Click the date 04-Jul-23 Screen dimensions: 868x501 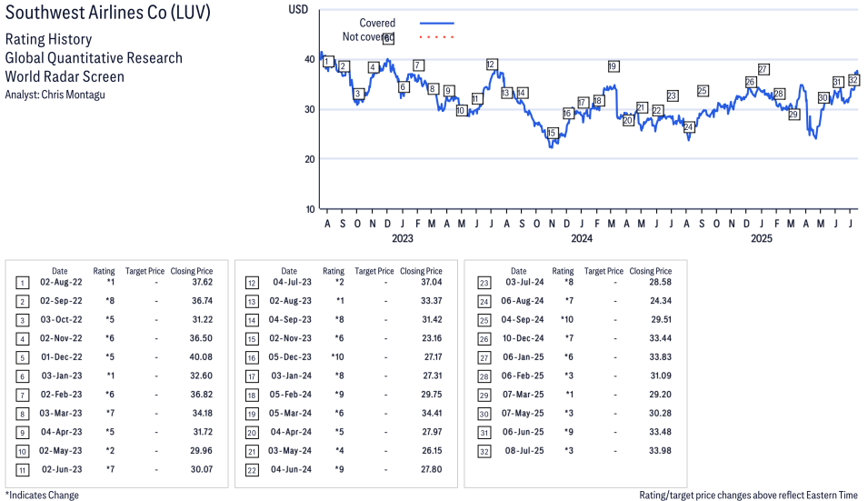(293, 283)
